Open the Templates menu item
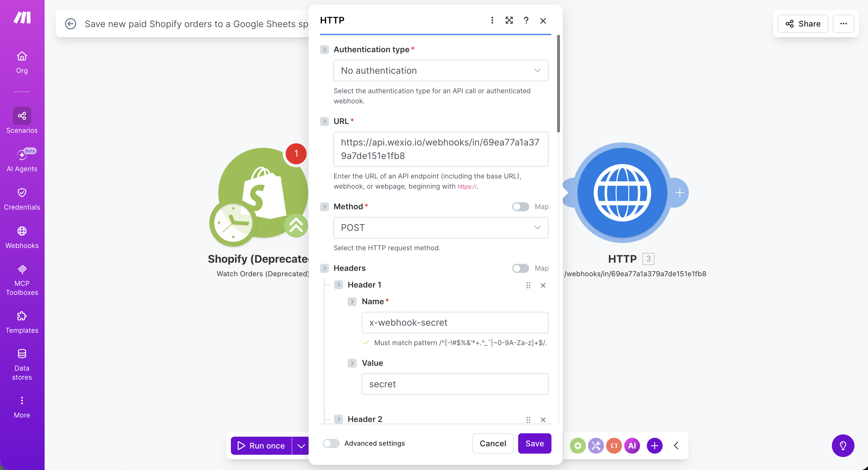Viewport: 868px width, 470px height. coord(22,322)
